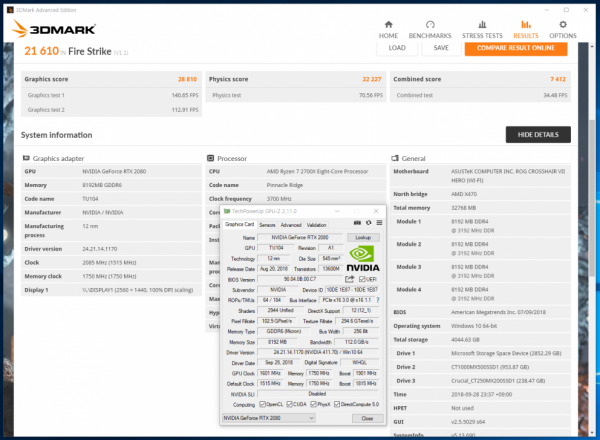Viewport: 600px width, 440px height.
Task: Click the Driver Version field in GPU-Z
Action: click(x=318, y=352)
